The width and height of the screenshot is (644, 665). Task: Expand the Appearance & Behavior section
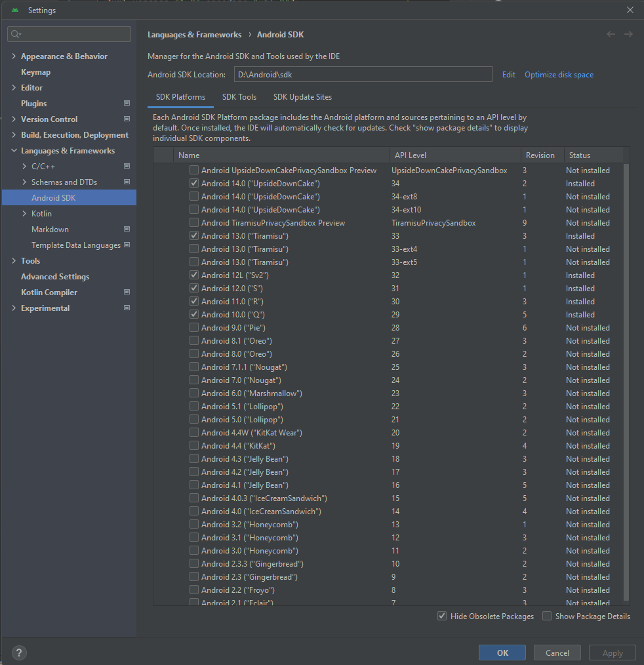pyautogui.click(x=14, y=56)
